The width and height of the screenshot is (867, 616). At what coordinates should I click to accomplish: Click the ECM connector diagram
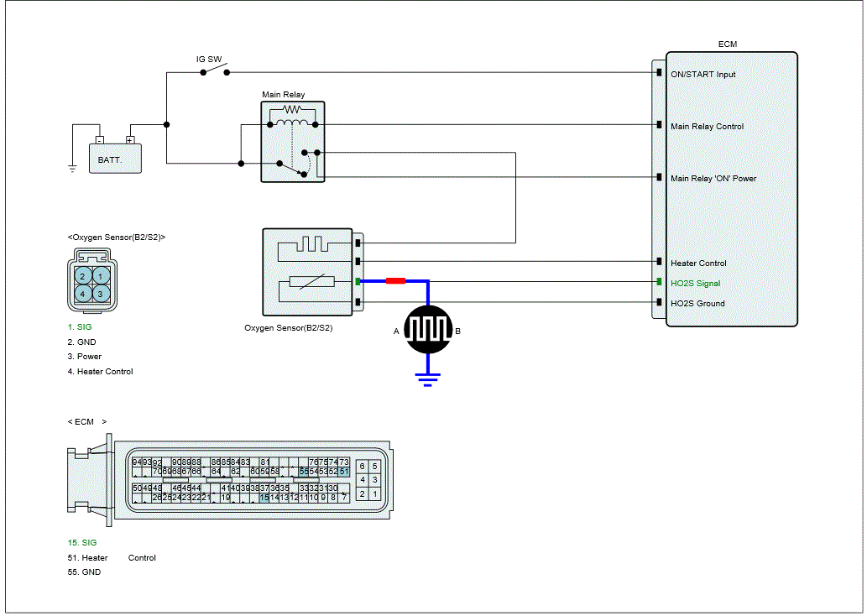tap(229, 479)
